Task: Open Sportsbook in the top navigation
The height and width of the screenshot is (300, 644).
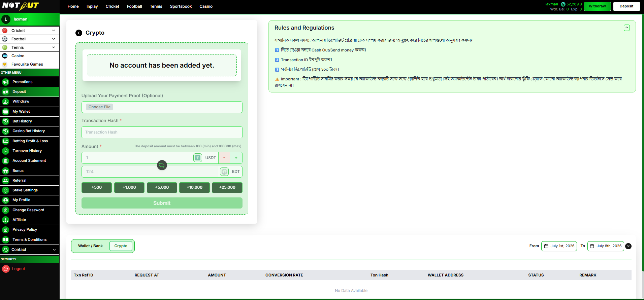Action: (x=181, y=6)
